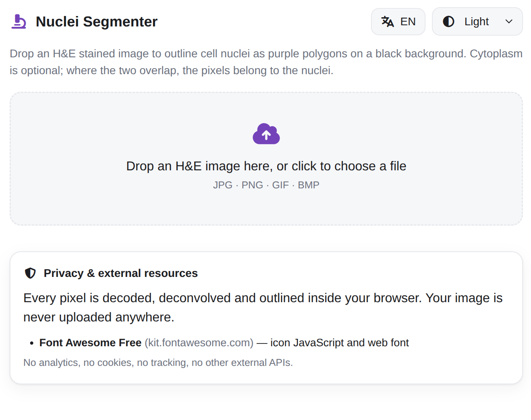Image resolution: width=531 pixels, height=420 pixels.
Task: Click the Privacy & external resources heading
Action: [121, 273]
